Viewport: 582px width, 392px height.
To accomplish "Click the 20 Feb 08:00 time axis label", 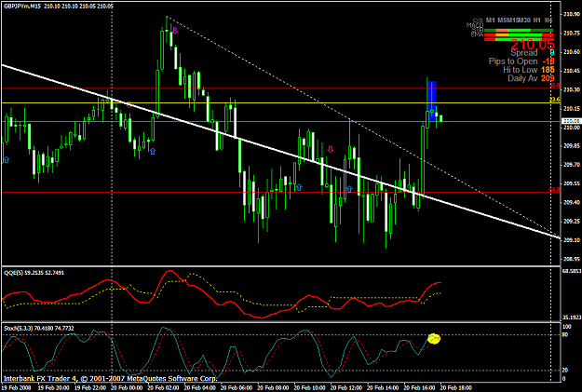I will point(272,388).
